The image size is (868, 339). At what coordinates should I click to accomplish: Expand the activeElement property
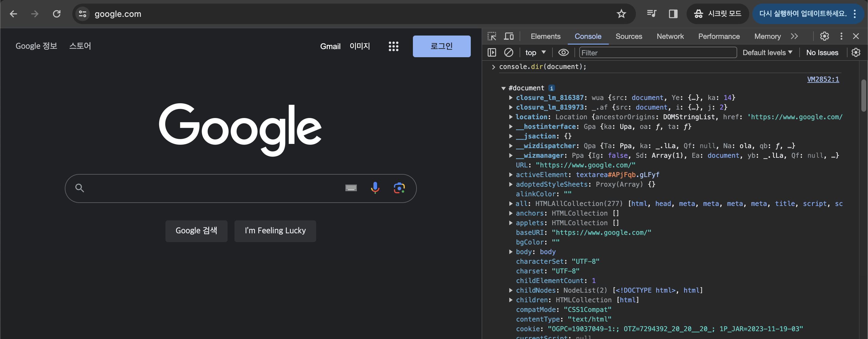point(511,175)
